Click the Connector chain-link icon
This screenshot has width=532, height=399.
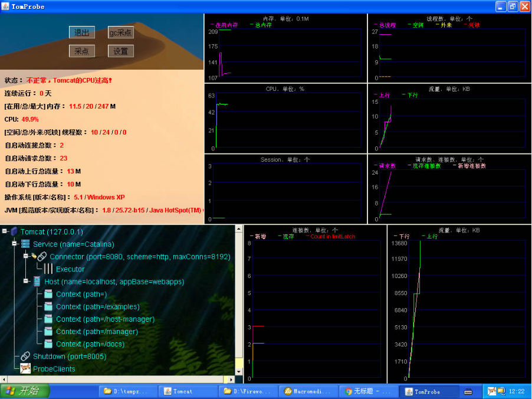click(x=42, y=256)
